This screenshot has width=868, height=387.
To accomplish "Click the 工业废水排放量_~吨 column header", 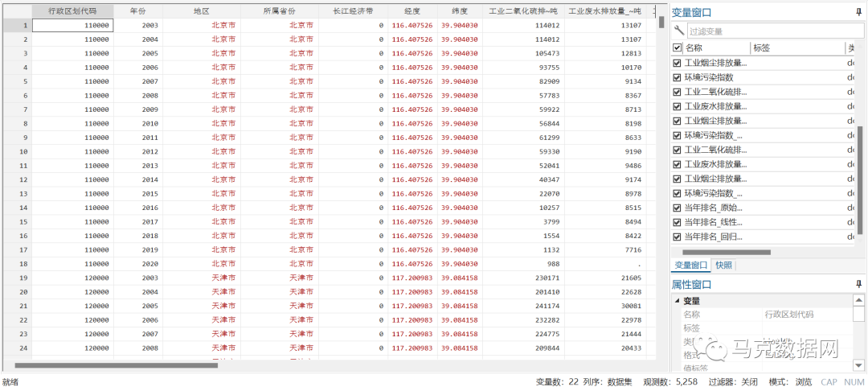I will click(x=605, y=11).
